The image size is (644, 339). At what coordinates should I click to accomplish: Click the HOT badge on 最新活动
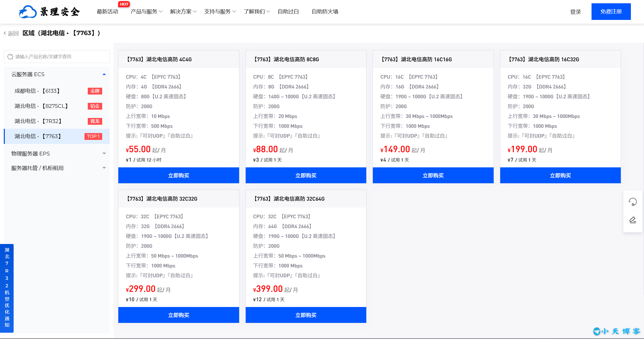(x=124, y=4)
